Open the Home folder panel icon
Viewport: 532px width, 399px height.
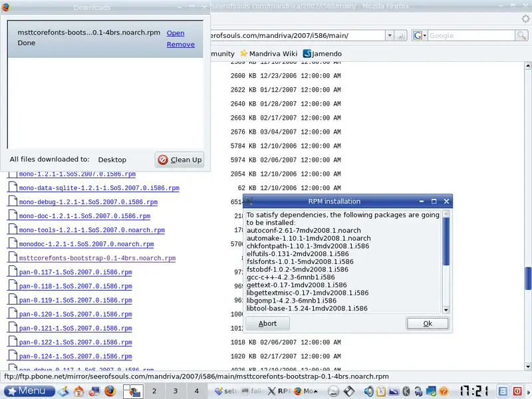pos(79,391)
